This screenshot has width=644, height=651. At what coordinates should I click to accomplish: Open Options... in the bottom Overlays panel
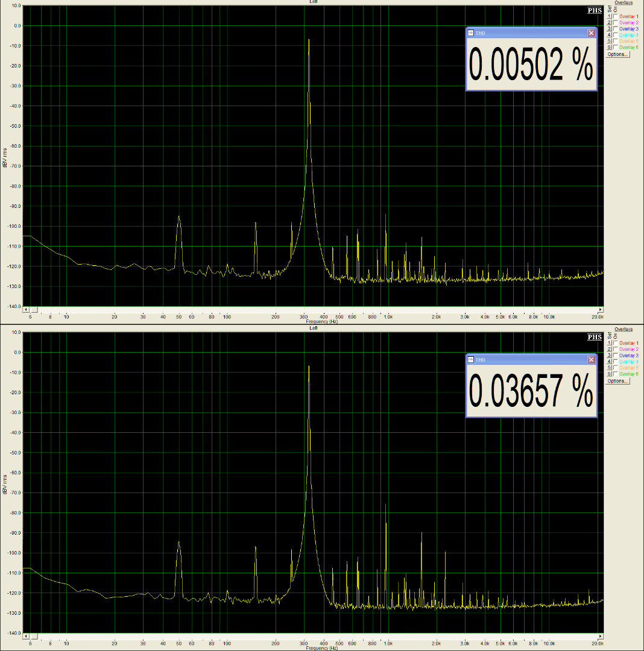click(x=617, y=381)
